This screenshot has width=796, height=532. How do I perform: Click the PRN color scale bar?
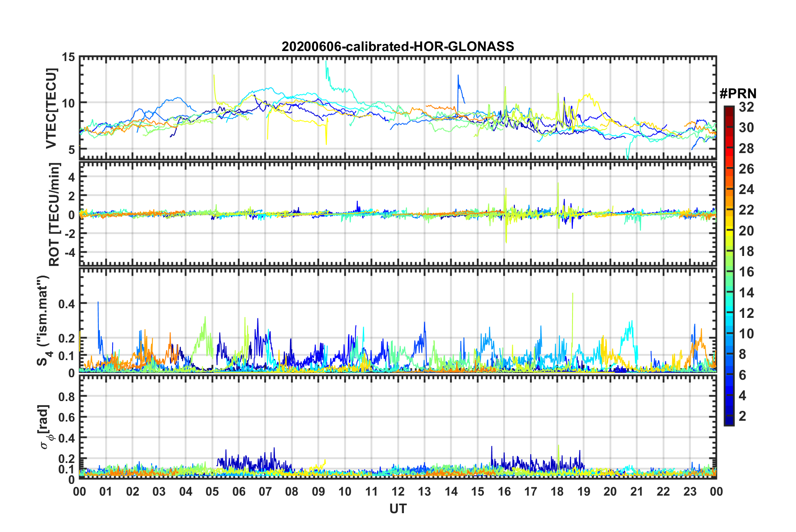[x=729, y=266]
